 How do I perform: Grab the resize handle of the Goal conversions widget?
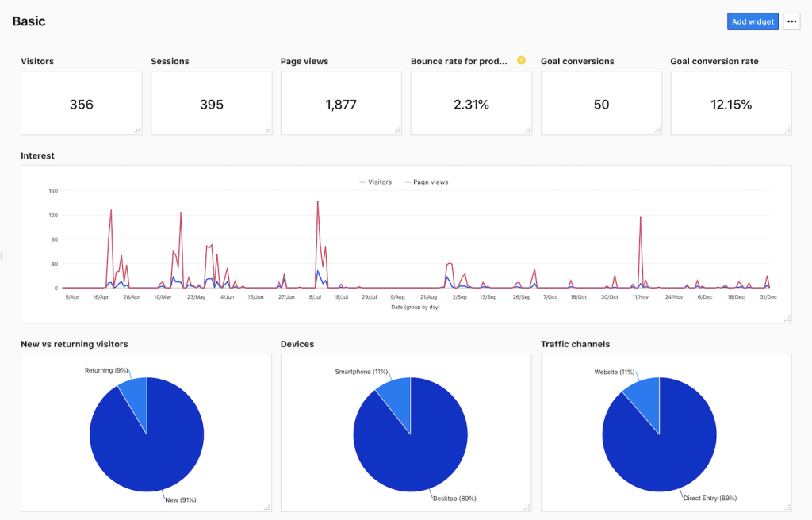[x=657, y=131]
